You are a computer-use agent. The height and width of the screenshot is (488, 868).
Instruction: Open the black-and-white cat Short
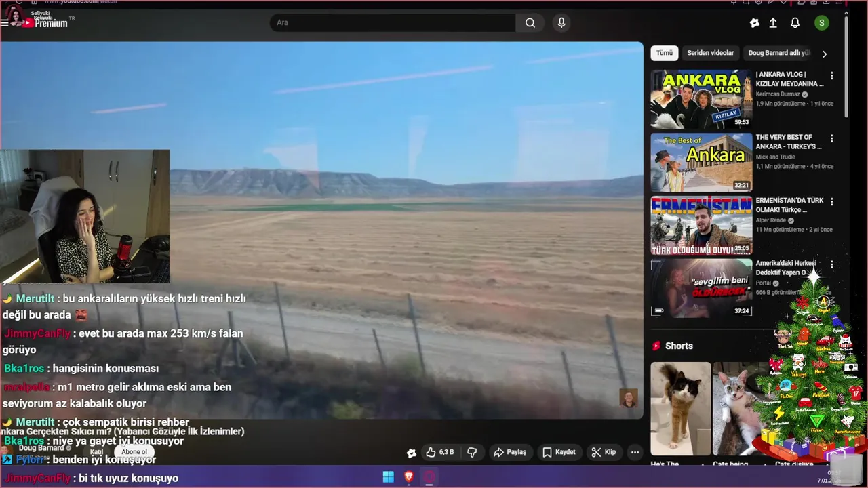[681, 409]
